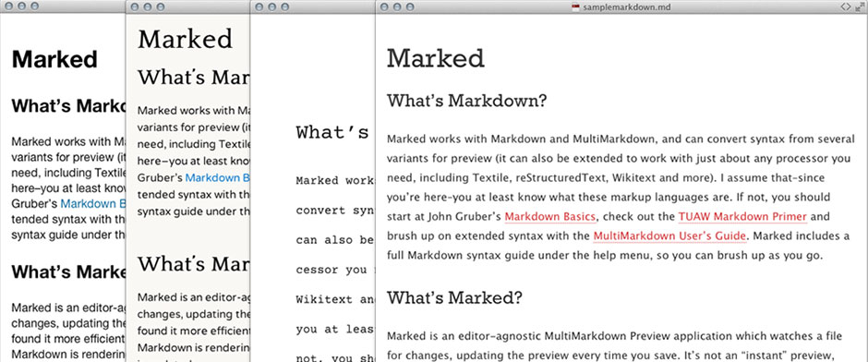
Task: Open source view via the <> icon
Action: click(845, 6)
